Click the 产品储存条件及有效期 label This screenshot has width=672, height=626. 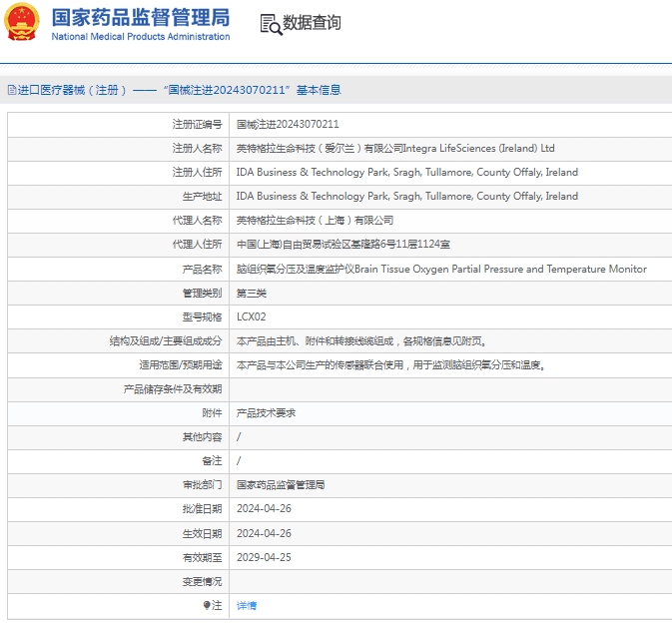[x=173, y=389]
